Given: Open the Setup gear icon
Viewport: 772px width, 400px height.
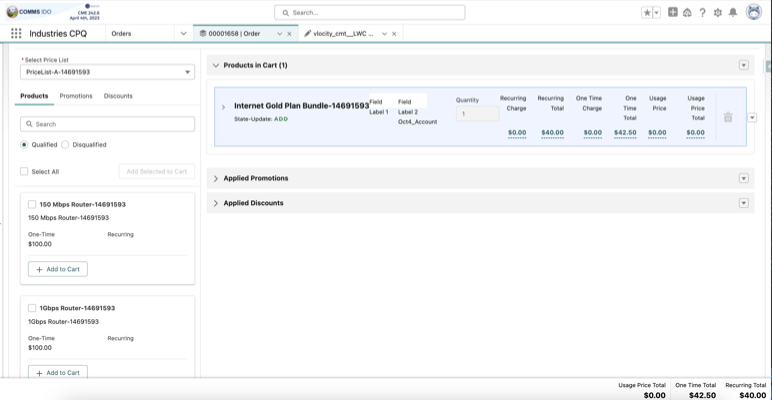Looking at the screenshot, I should 718,13.
